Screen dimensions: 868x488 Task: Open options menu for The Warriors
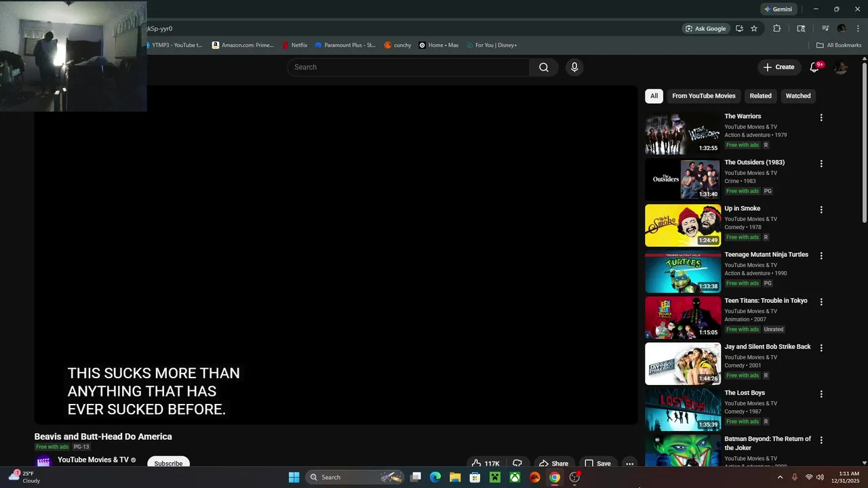(x=821, y=117)
